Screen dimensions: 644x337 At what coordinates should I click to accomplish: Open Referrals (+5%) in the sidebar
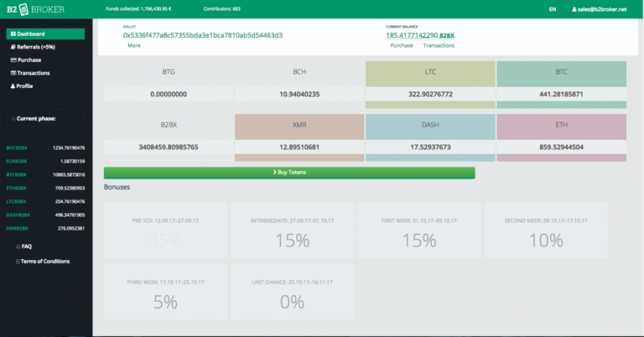[x=33, y=47]
